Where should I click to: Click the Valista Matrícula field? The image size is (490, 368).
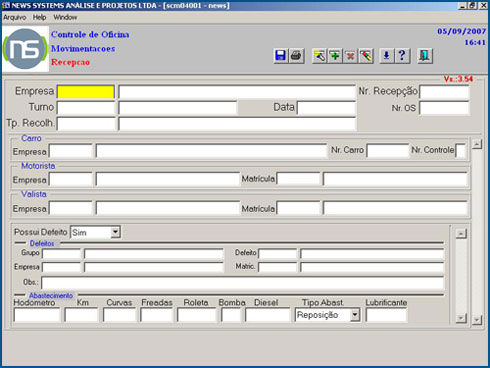(x=298, y=208)
